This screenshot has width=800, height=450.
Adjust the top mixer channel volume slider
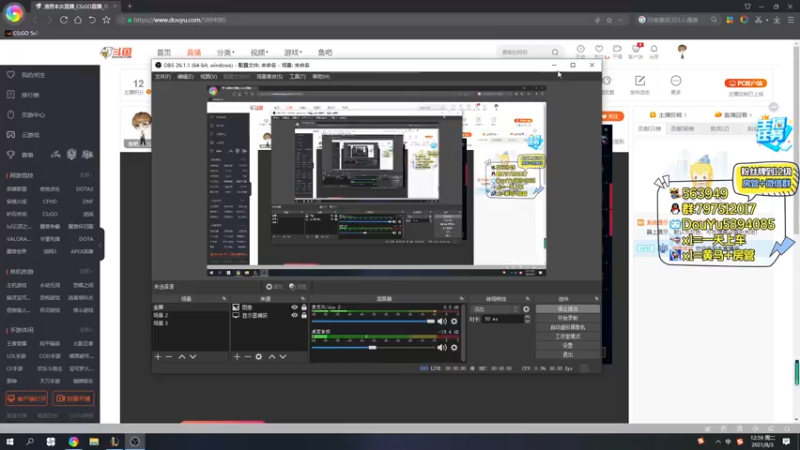tap(373, 321)
